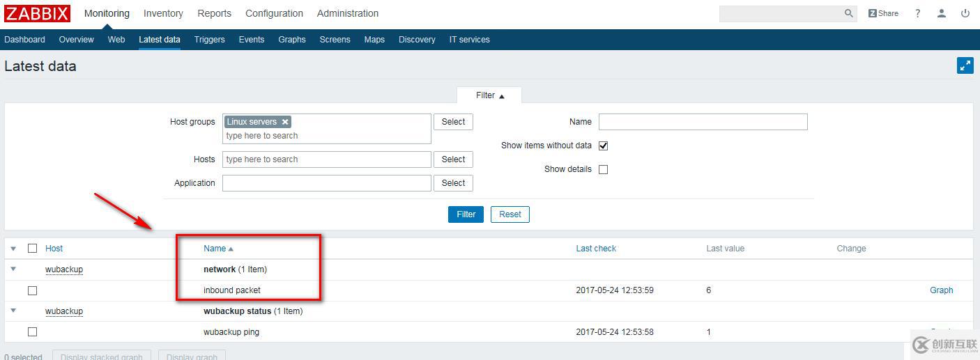The height and width of the screenshot is (360, 980).
Task: Focus the Host groups search field
Action: click(327, 136)
